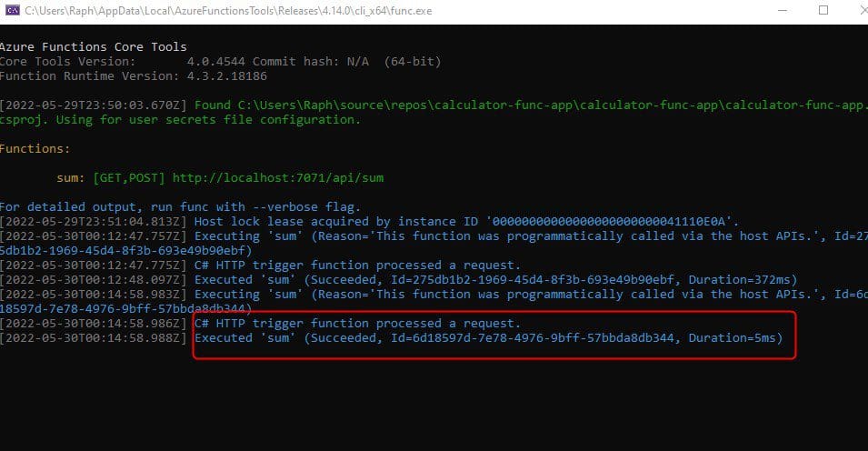Image resolution: width=868 pixels, height=451 pixels.
Task: Click the [GET,POST] methods text
Action: (129, 178)
